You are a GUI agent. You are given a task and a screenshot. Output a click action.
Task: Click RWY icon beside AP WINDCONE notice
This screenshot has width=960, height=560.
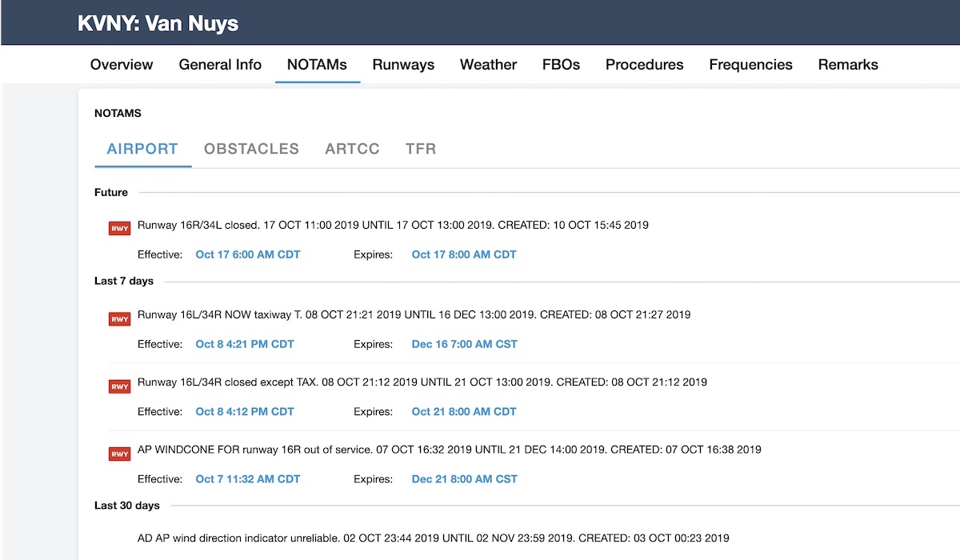pos(119,454)
